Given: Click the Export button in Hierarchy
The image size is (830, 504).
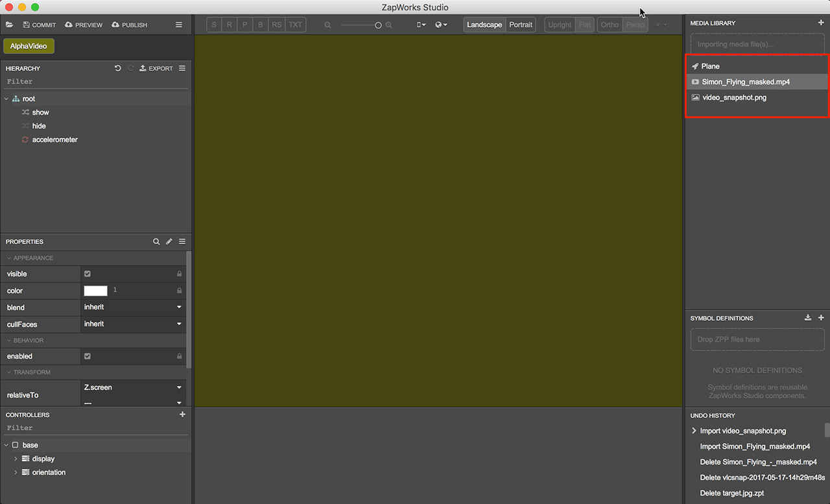Looking at the screenshot, I should [x=156, y=68].
